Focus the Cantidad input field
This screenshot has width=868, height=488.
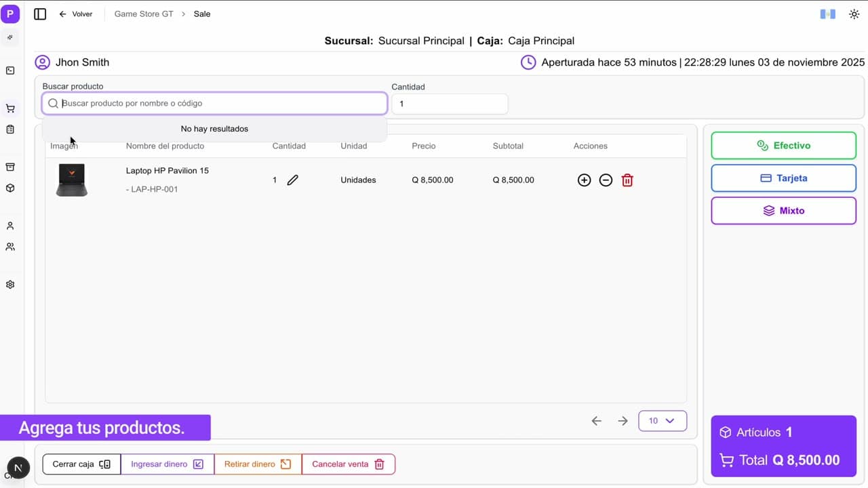(x=450, y=104)
